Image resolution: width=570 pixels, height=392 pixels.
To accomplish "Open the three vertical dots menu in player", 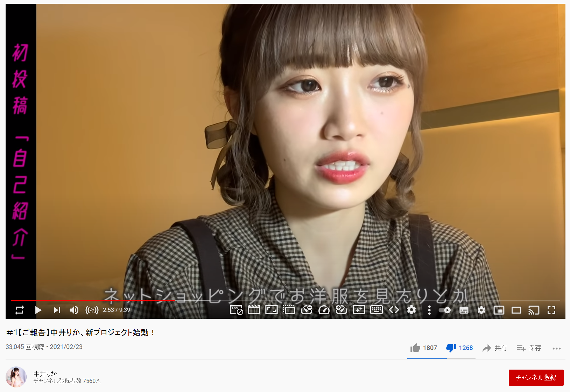I will pyautogui.click(x=429, y=310).
